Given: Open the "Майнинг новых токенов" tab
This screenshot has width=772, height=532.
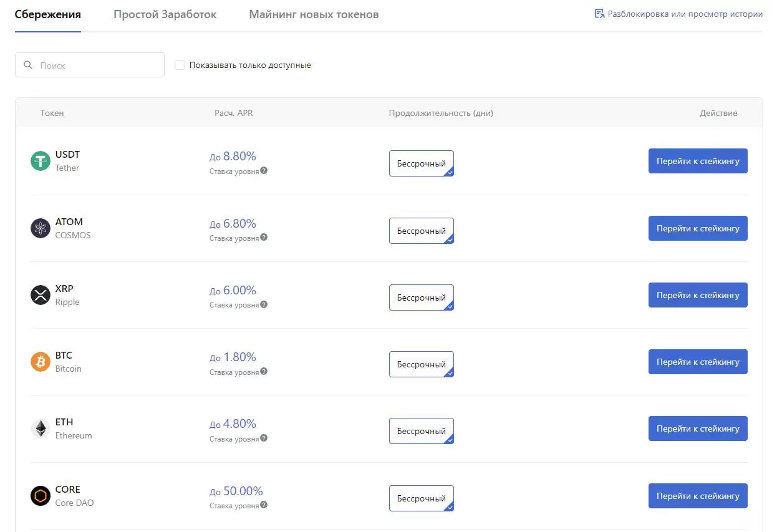Looking at the screenshot, I should (x=314, y=14).
